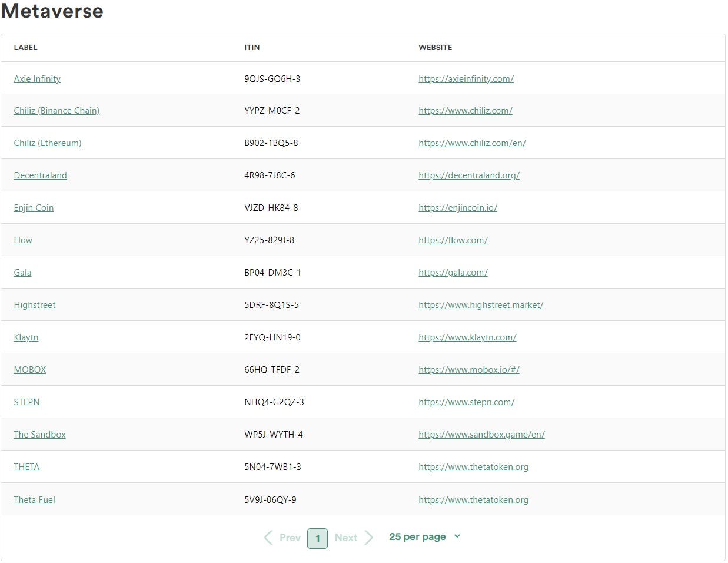Visit thetatoken.org link in Theta Fuel row

(x=473, y=500)
